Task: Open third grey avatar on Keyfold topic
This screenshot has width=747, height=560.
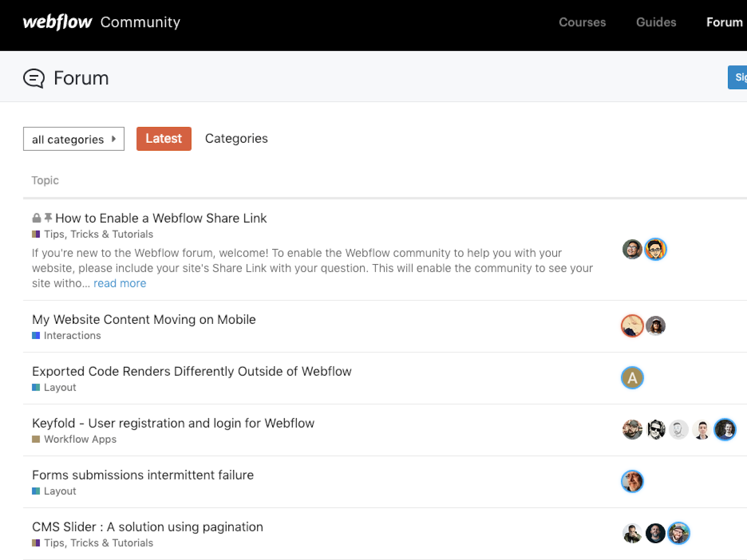Action: click(x=678, y=429)
